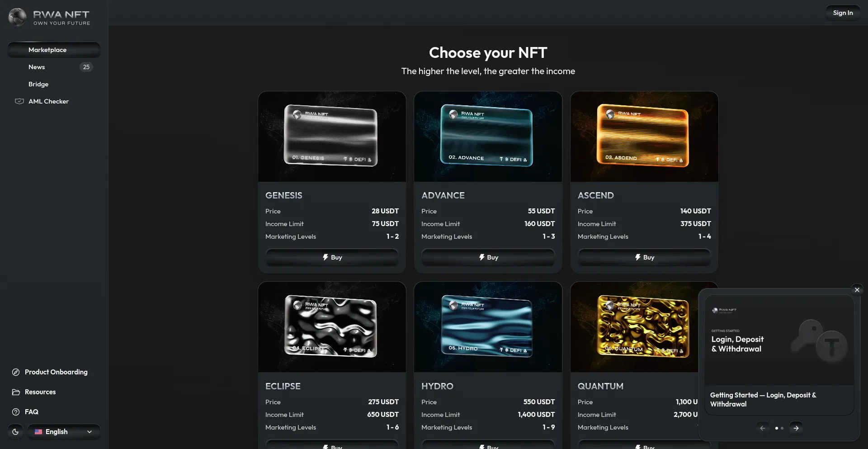
Task: Click the lightning icon on GENESIS Buy
Action: click(x=325, y=257)
